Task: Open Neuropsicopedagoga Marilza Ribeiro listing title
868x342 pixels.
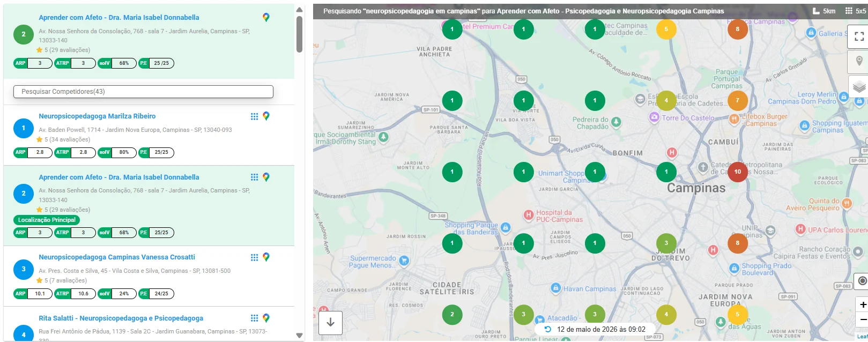Action: [97, 116]
